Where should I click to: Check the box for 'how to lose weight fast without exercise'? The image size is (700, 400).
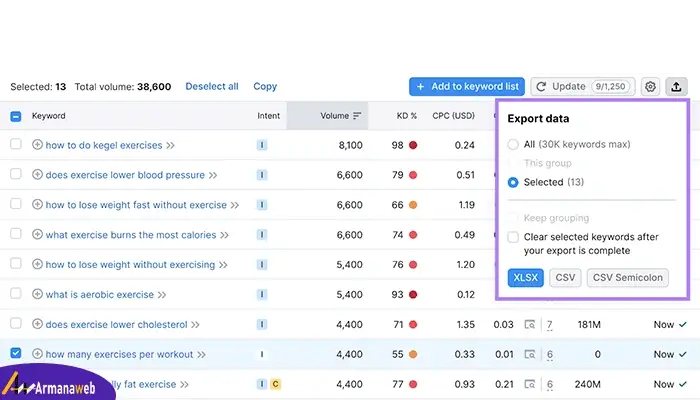(16, 204)
